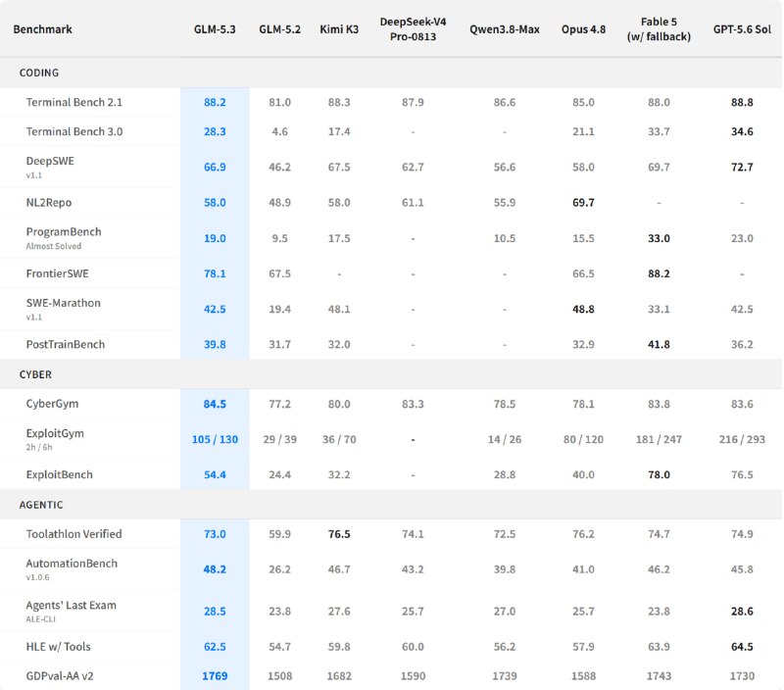This screenshot has width=784, height=690.
Task: Click the 1769 GDPval-AA v2 score
Action: 215,676
